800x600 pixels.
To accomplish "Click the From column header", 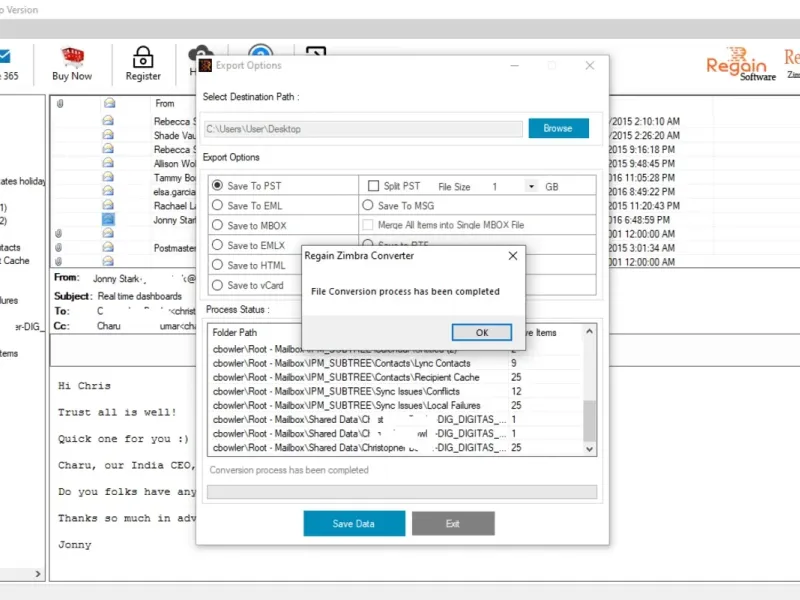I will coord(164,103).
